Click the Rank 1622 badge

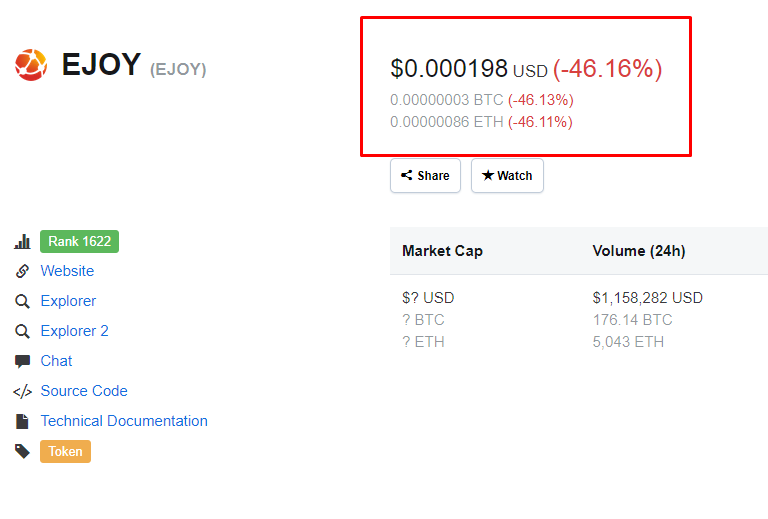click(79, 241)
